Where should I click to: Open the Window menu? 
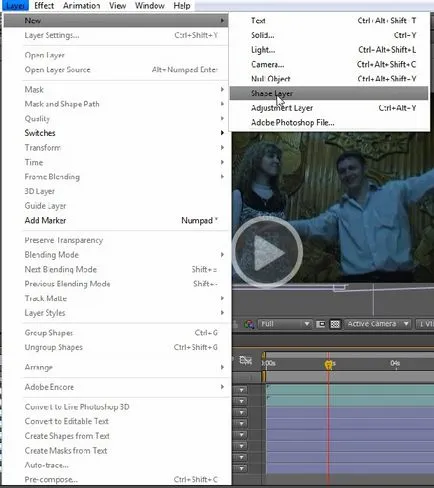coord(150,6)
